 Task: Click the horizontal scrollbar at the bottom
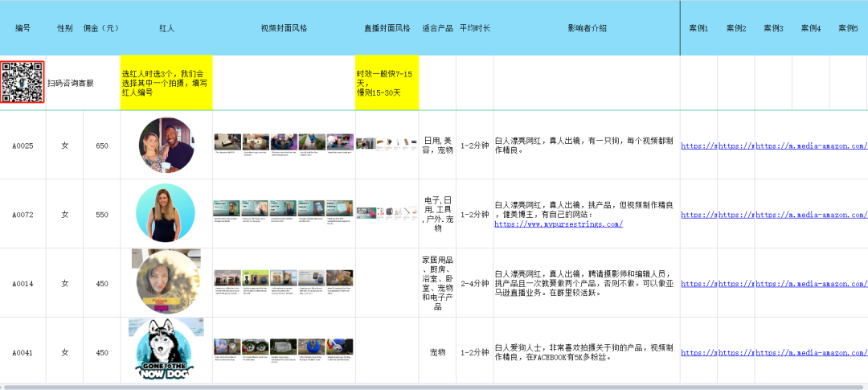click(434, 387)
